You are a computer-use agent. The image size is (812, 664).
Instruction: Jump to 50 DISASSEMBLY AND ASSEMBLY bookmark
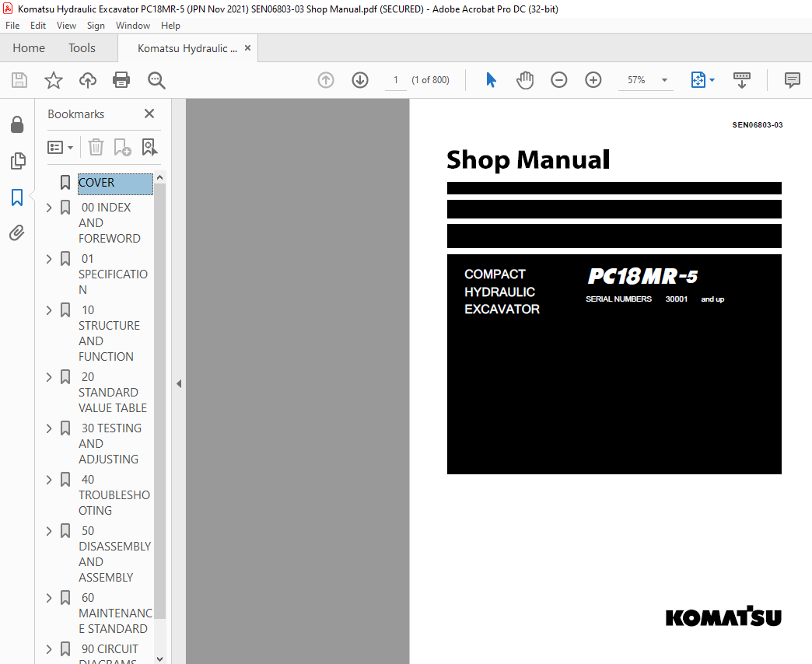tap(115, 554)
